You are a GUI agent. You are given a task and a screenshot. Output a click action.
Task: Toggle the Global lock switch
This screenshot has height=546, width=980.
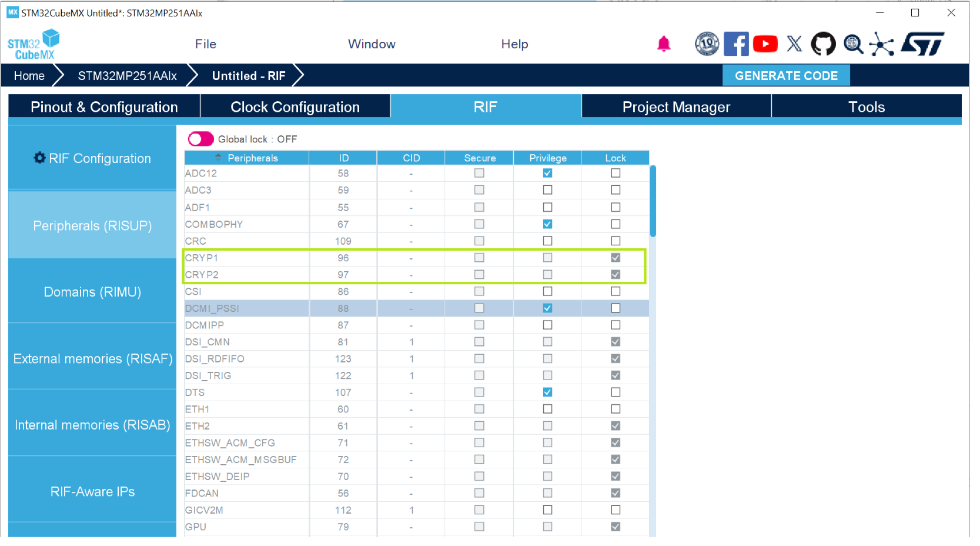pos(200,139)
